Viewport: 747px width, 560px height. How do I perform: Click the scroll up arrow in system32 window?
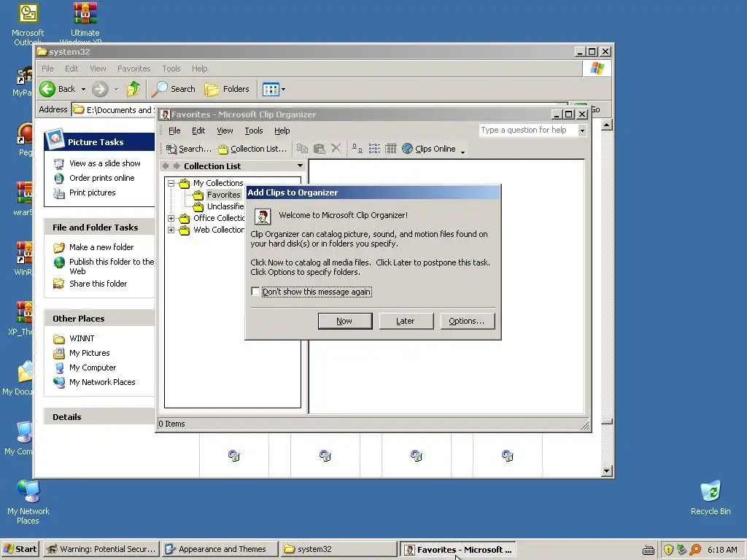pos(606,125)
